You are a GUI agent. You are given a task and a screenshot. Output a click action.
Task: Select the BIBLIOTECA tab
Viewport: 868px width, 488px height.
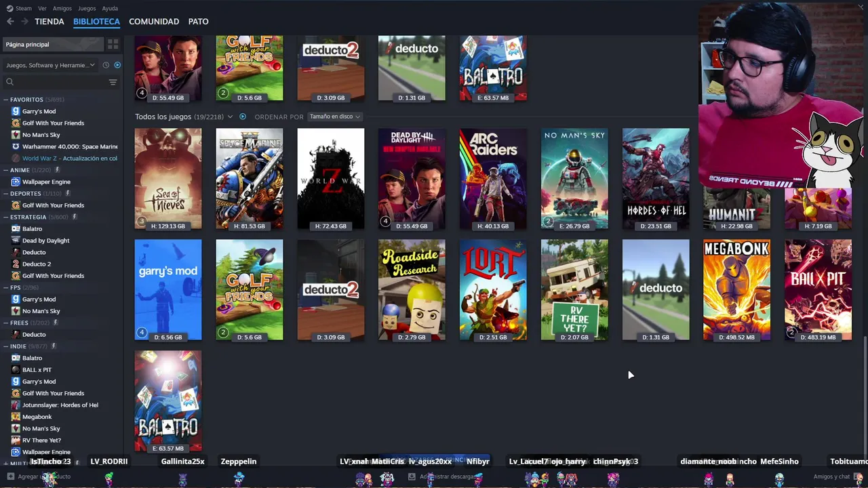point(96,22)
